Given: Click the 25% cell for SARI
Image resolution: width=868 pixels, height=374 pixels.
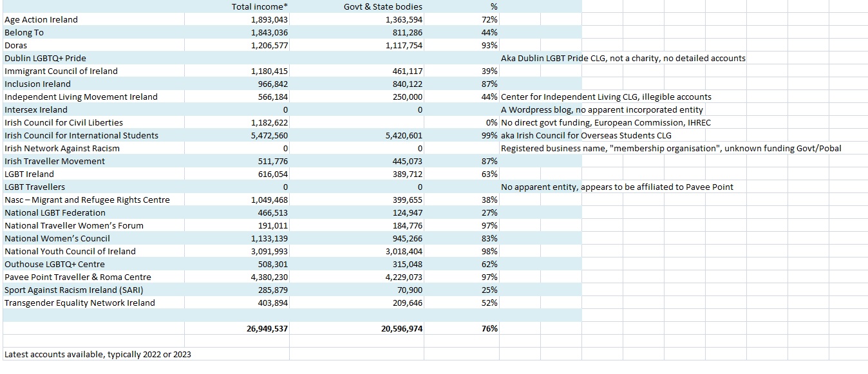Looking at the screenshot, I should (x=462, y=290).
